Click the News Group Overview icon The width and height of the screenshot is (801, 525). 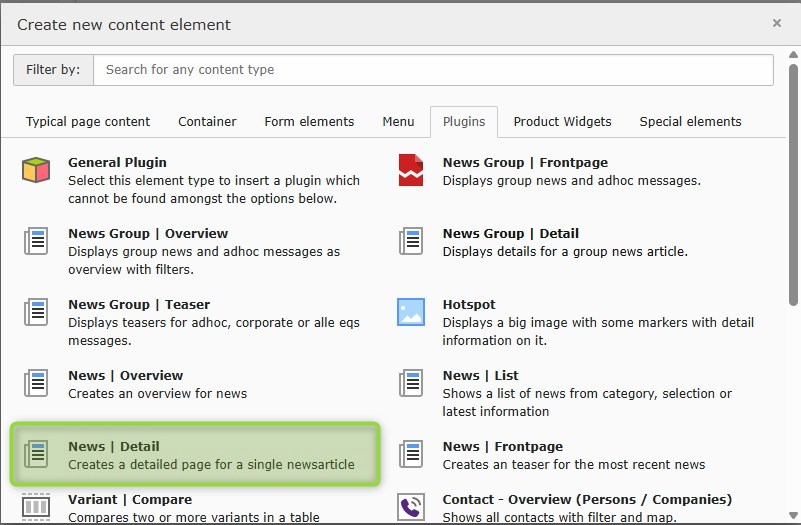pos(36,241)
